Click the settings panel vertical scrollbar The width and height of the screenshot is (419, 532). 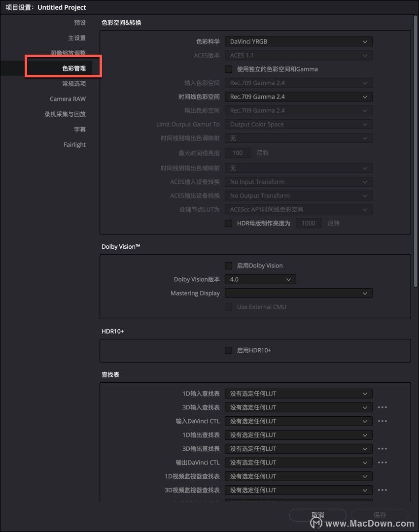pyautogui.click(x=415, y=152)
